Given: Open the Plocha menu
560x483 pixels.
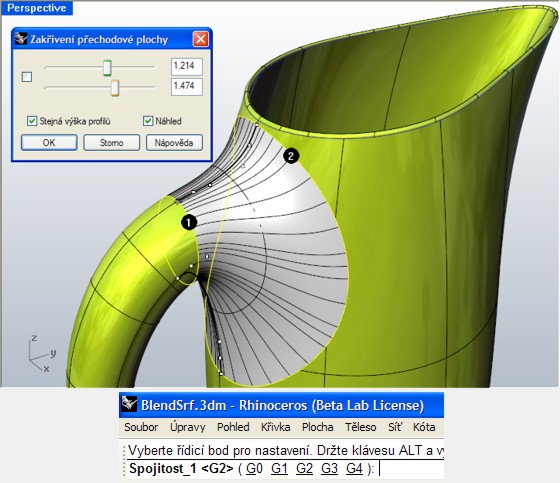Looking at the screenshot, I should click(318, 427).
